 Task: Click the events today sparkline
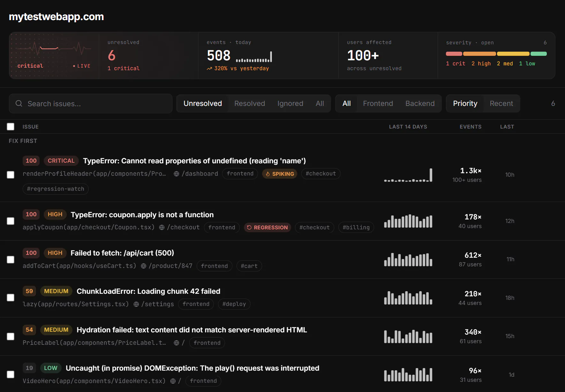click(254, 56)
